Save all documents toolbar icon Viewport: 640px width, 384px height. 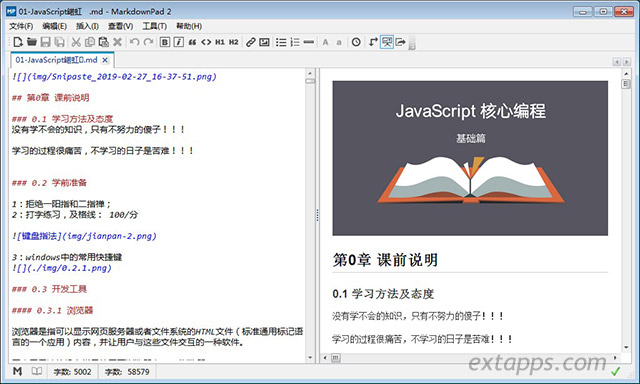60,42
